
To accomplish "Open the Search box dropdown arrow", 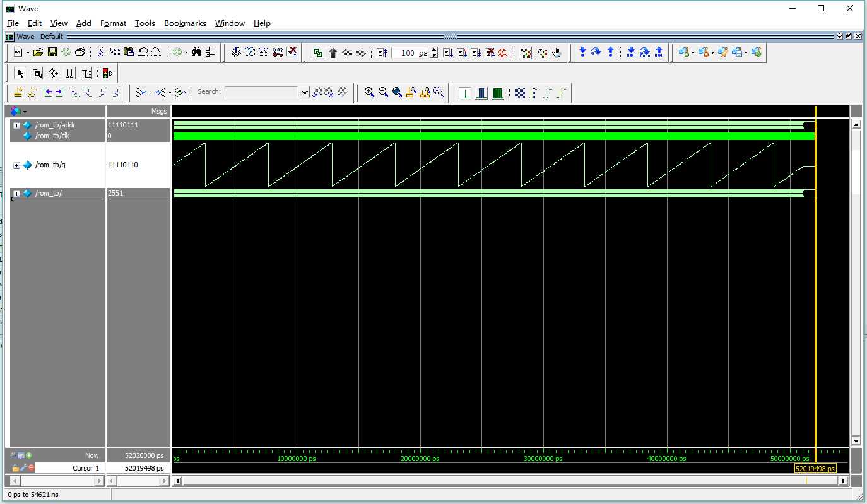I will (305, 92).
